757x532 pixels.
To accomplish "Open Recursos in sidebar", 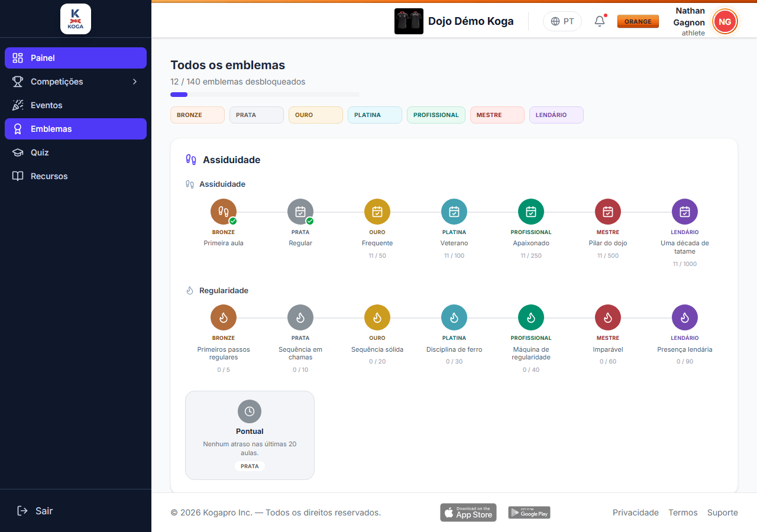I will pyautogui.click(x=76, y=176).
